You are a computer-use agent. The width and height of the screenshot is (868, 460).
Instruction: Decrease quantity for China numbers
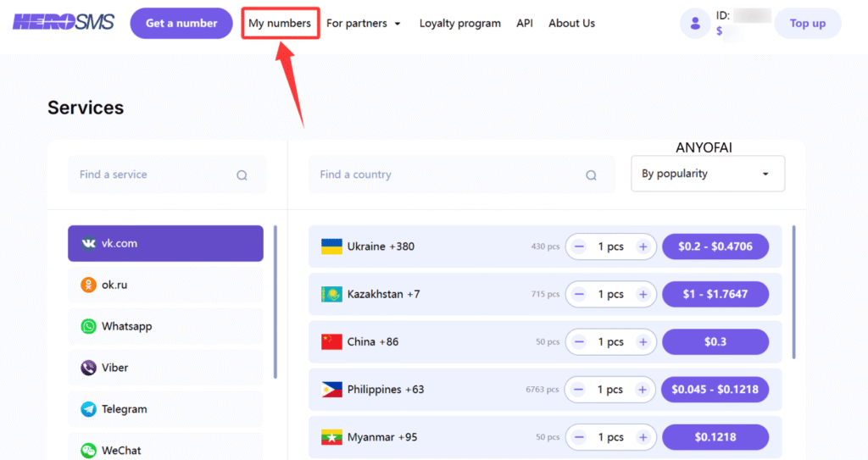tap(579, 342)
